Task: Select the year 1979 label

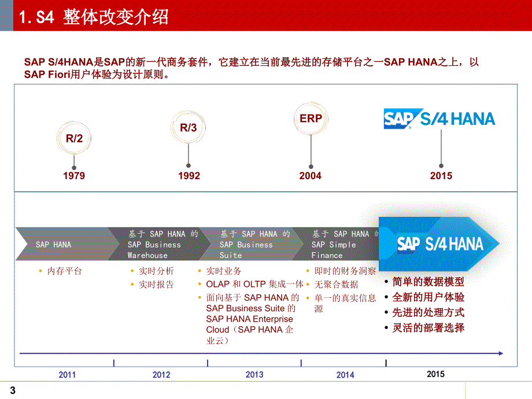Action: click(74, 176)
